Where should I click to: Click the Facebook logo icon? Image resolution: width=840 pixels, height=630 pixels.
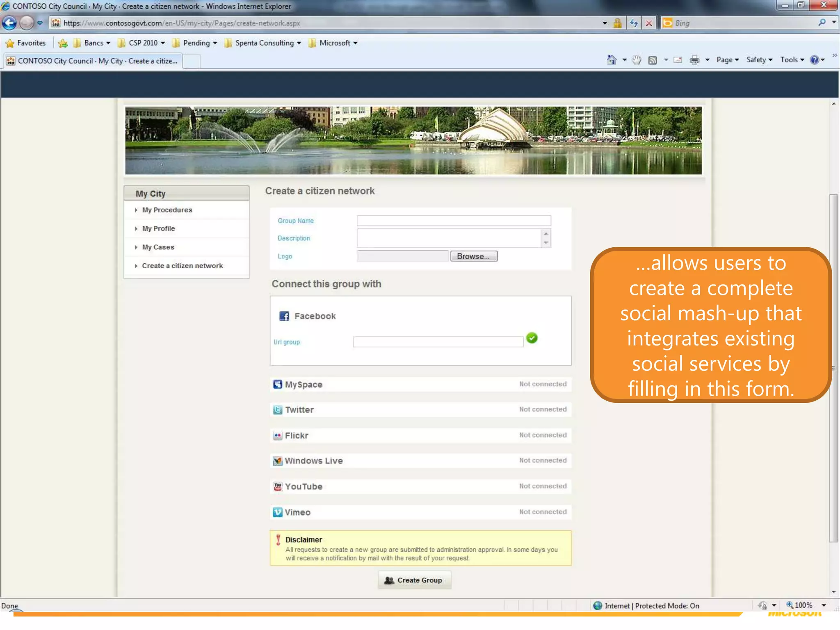[284, 316]
